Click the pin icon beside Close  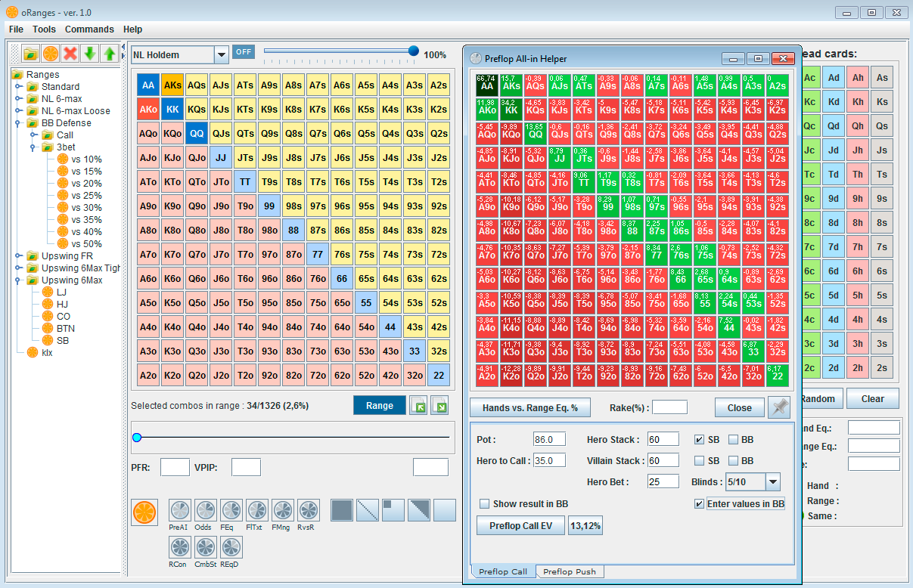(779, 407)
